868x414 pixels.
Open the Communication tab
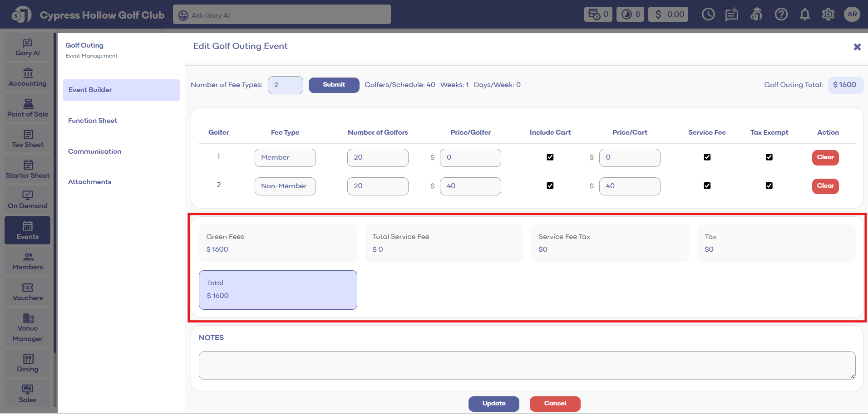(94, 151)
